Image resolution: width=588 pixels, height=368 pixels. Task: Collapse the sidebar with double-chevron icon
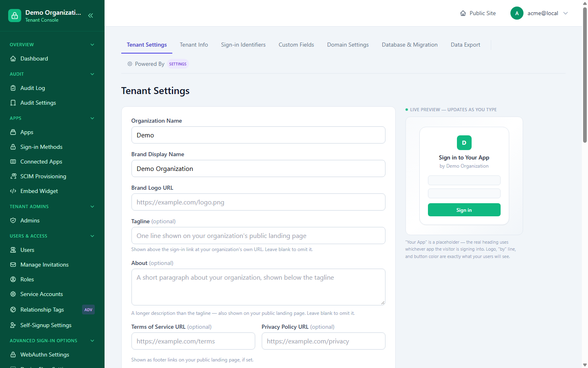(x=91, y=16)
